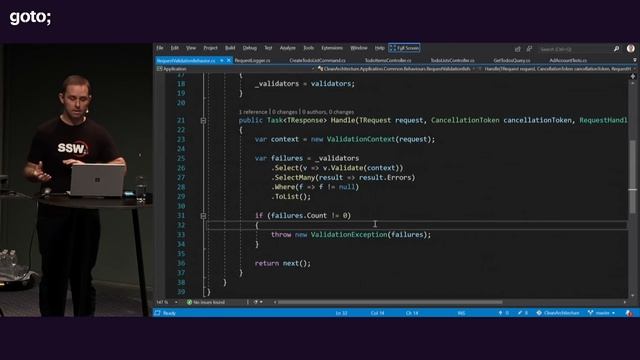
Task: Open the class navigation dropdown
Action: [396, 69]
